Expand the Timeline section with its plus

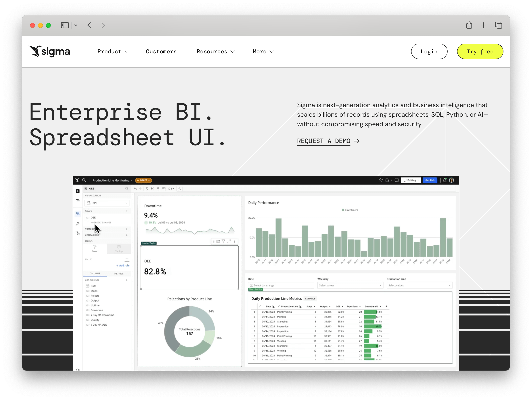pyautogui.click(x=126, y=229)
